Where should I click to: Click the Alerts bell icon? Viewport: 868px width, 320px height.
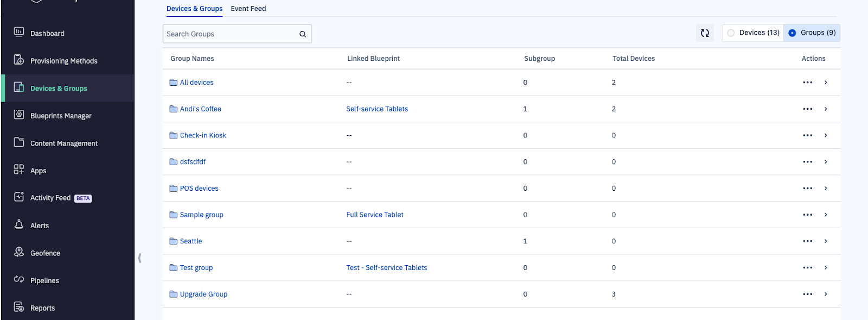click(x=19, y=224)
